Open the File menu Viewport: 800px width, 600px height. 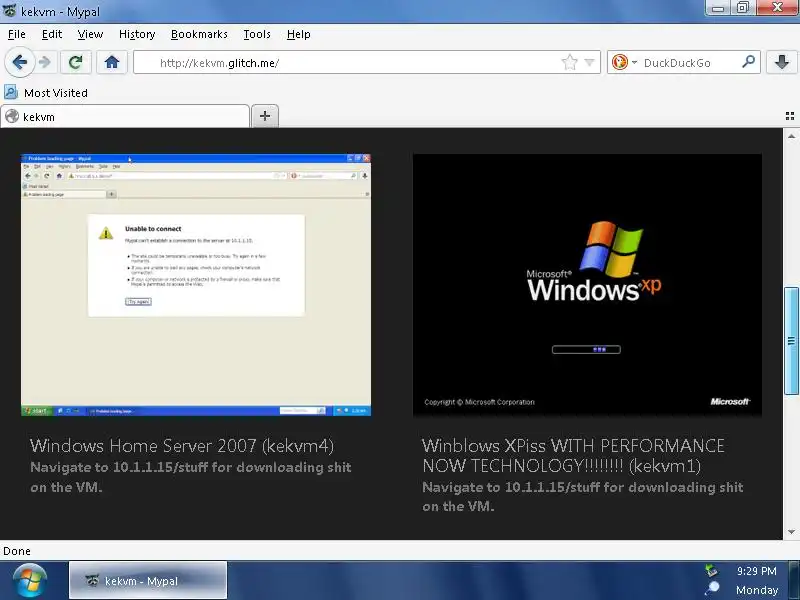click(17, 34)
